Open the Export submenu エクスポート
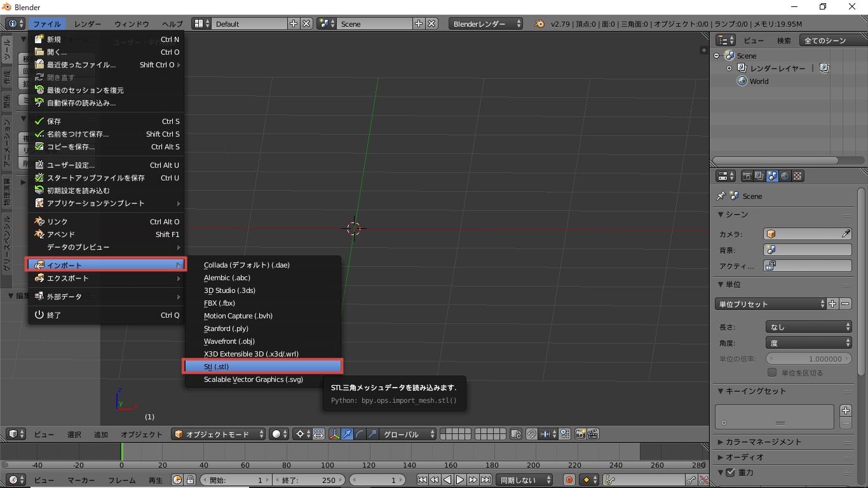This screenshot has height=488, width=868. [x=106, y=278]
